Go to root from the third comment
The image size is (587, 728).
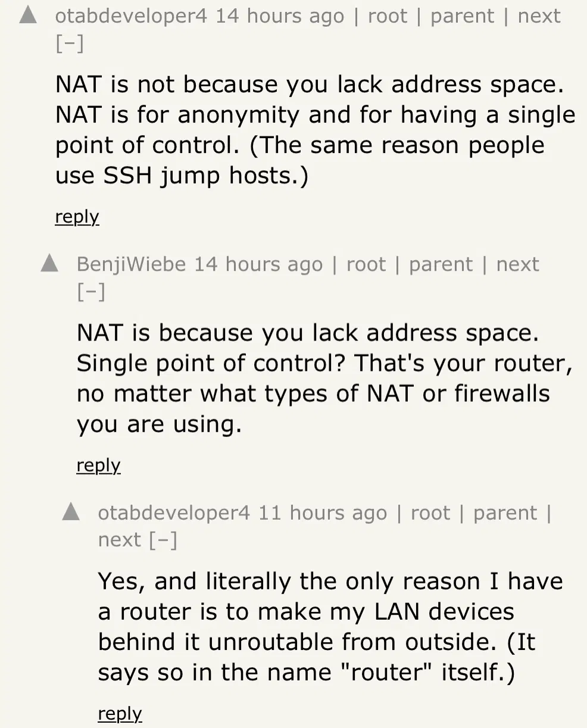coord(430,513)
